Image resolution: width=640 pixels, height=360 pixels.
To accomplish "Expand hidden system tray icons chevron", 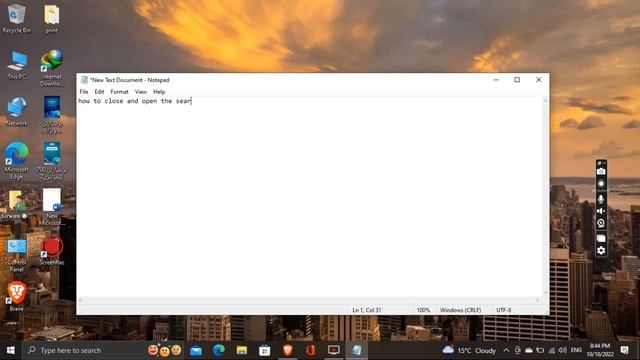I will tap(506, 350).
